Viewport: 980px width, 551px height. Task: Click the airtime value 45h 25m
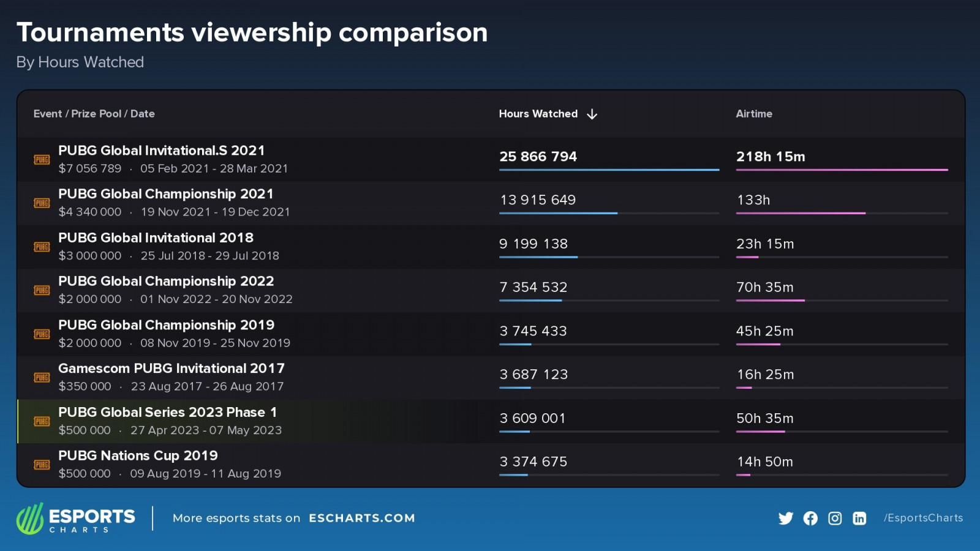pos(765,331)
